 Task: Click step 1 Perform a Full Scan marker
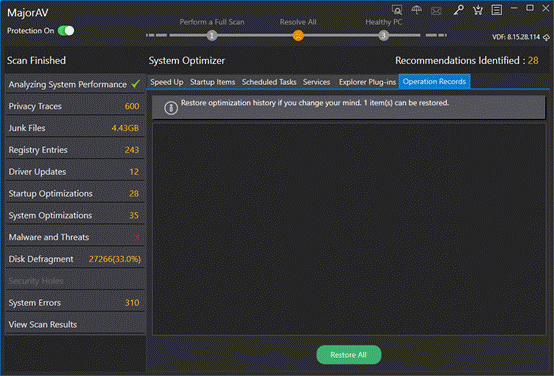[212, 35]
